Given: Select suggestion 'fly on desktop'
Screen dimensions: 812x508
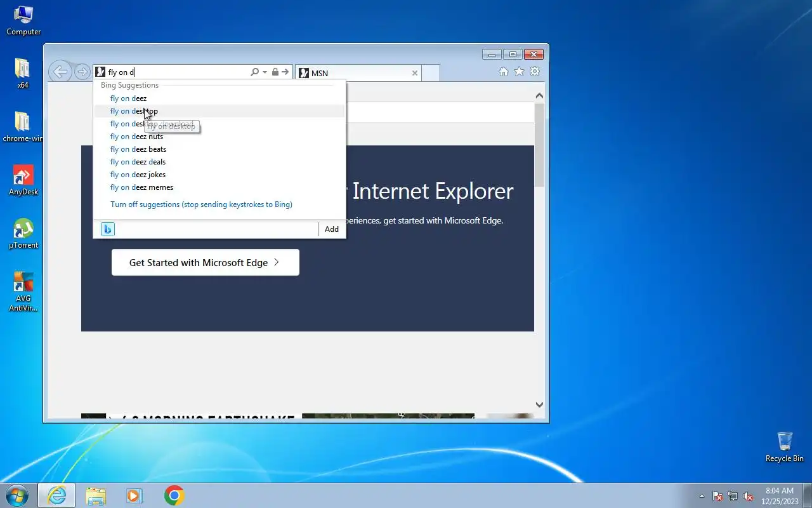Looking at the screenshot, I should point(219,111).
